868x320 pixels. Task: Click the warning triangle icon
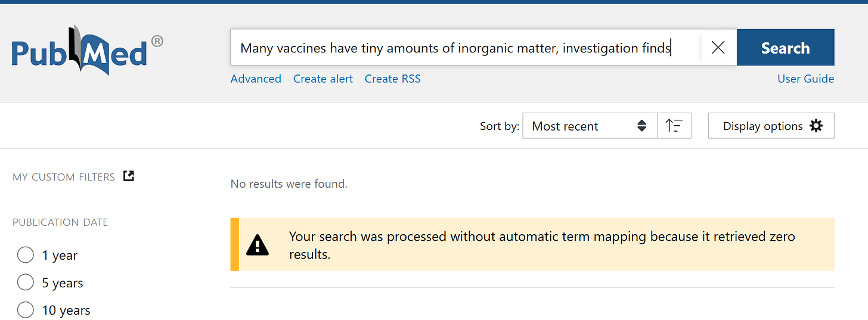258,244
